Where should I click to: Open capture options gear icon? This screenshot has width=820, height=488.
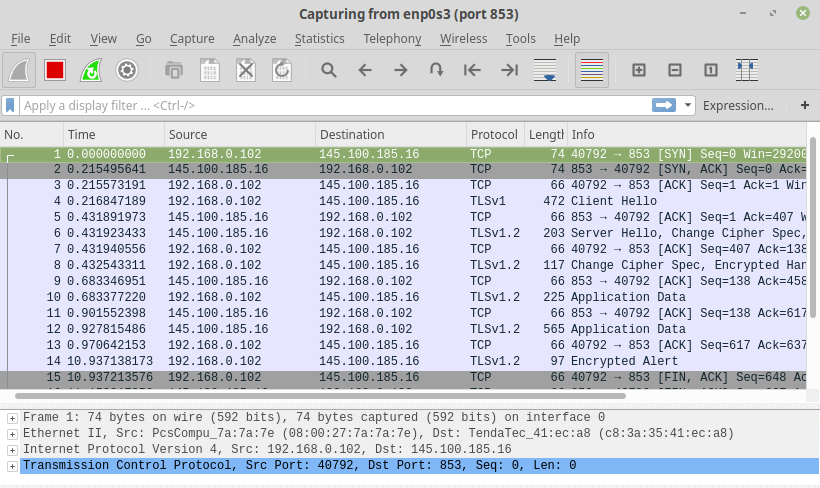[x=126, y=70]
